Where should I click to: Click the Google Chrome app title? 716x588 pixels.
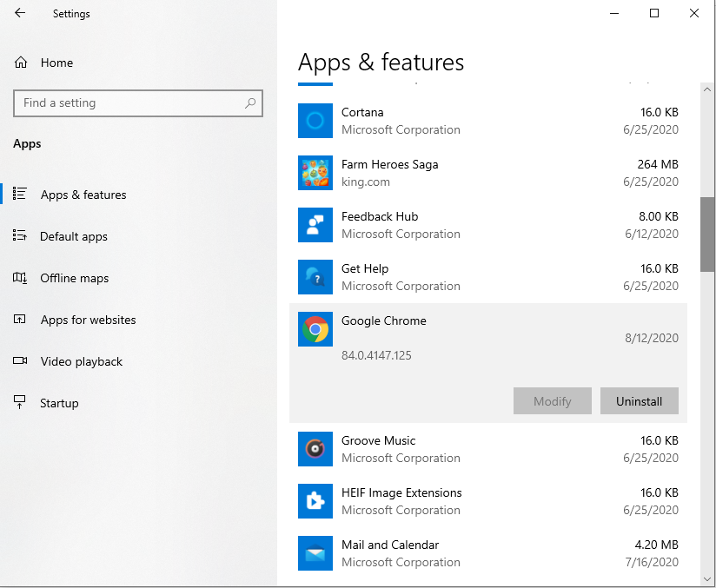384,320
